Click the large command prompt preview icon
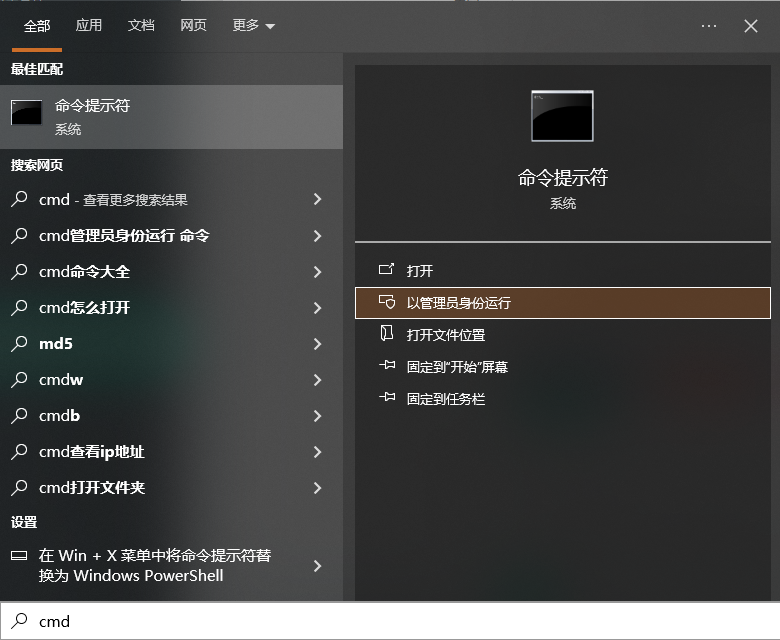The width and height of the screenshot is (780, 640). (x=562, y=116)
